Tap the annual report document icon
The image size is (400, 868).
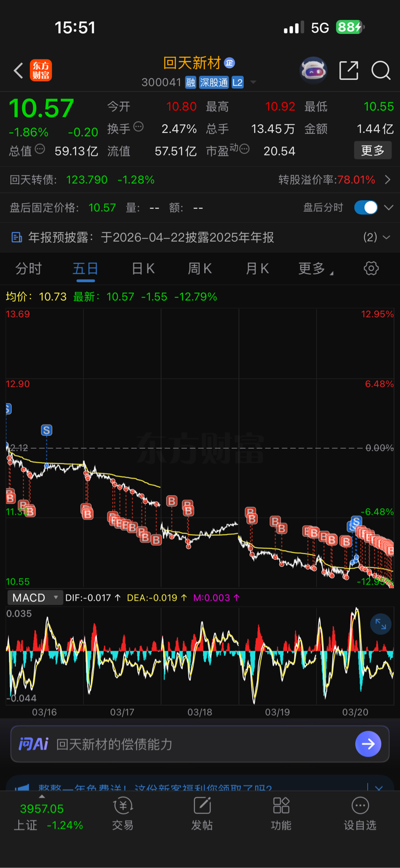tap(17, 238)
